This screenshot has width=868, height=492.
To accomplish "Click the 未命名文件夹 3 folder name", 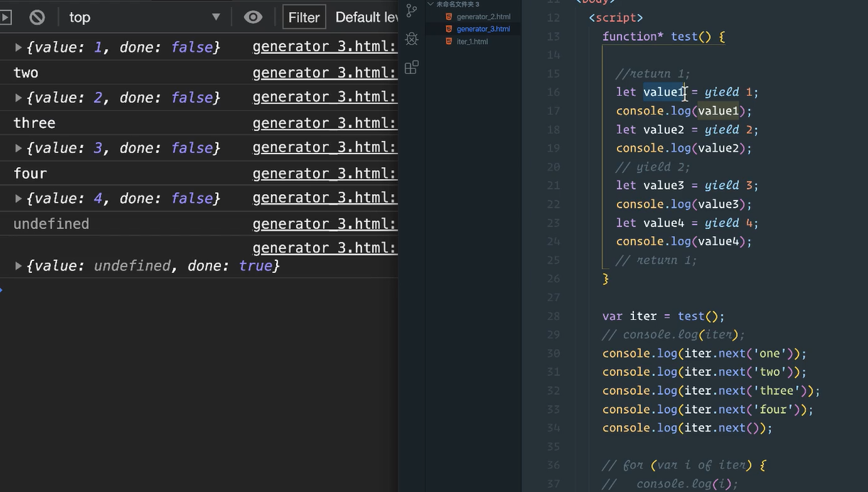I will pyautogui.click(x=457, y=4).
